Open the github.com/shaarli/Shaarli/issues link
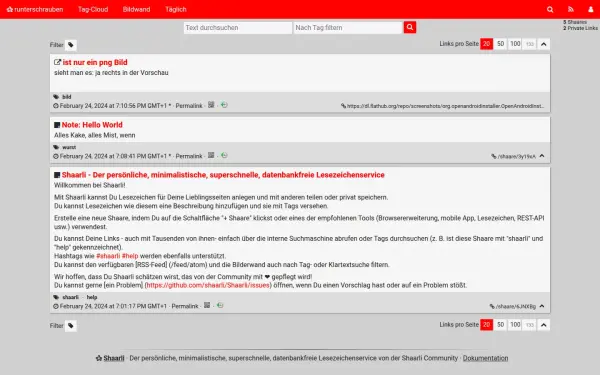 click(208, 285)
